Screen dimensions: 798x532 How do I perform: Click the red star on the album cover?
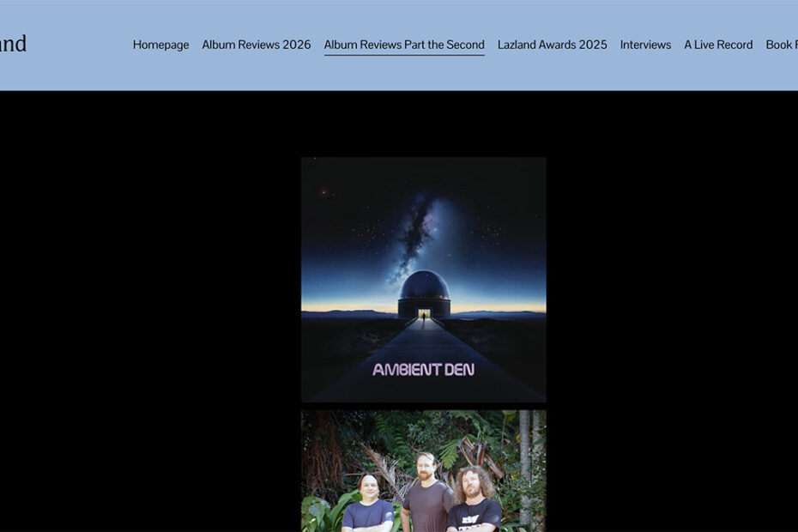tap(323, 192)
